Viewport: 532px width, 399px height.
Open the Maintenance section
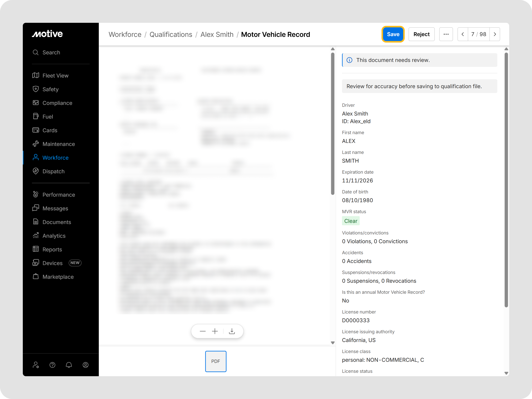pyautogui.click(x=59, y=144)
